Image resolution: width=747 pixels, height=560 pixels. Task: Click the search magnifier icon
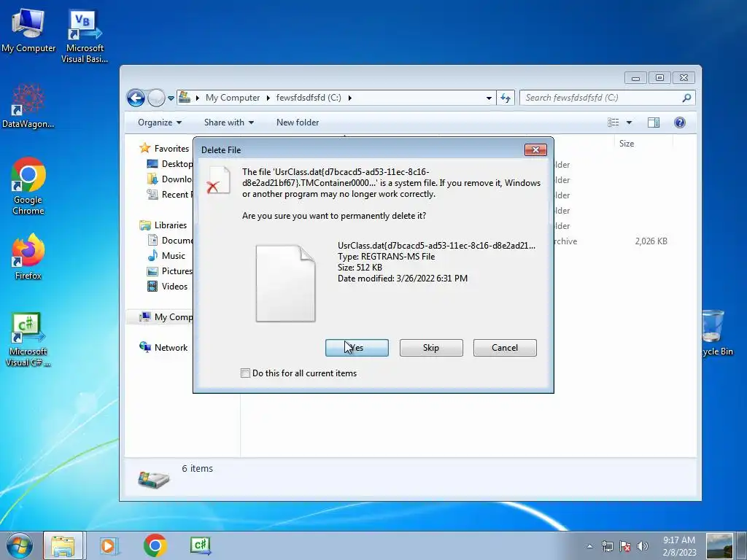tap(686, 98)
